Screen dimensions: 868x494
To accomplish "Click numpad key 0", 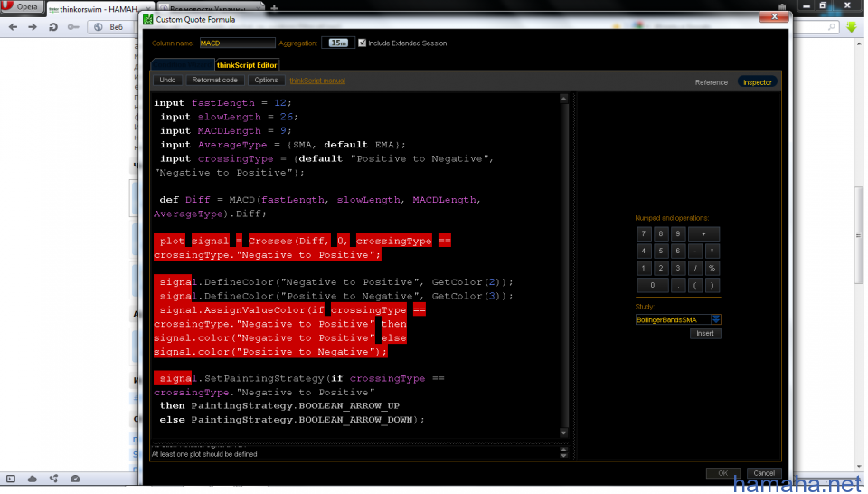I will coord(652,285).
